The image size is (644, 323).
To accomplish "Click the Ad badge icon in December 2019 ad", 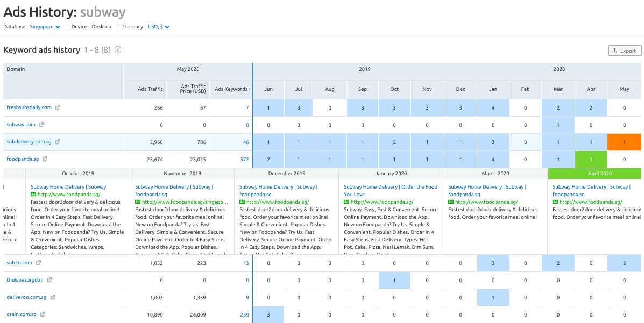I will pyautogui.click(x=242, y=202).
